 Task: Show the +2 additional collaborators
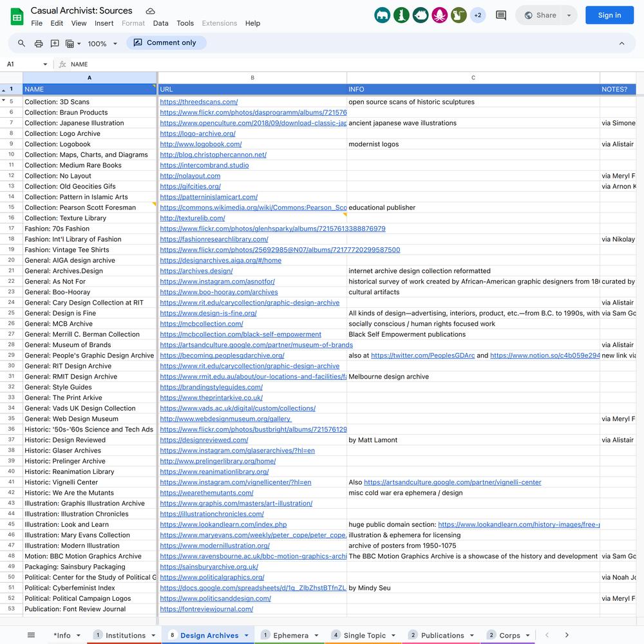[x=478, y=15]
